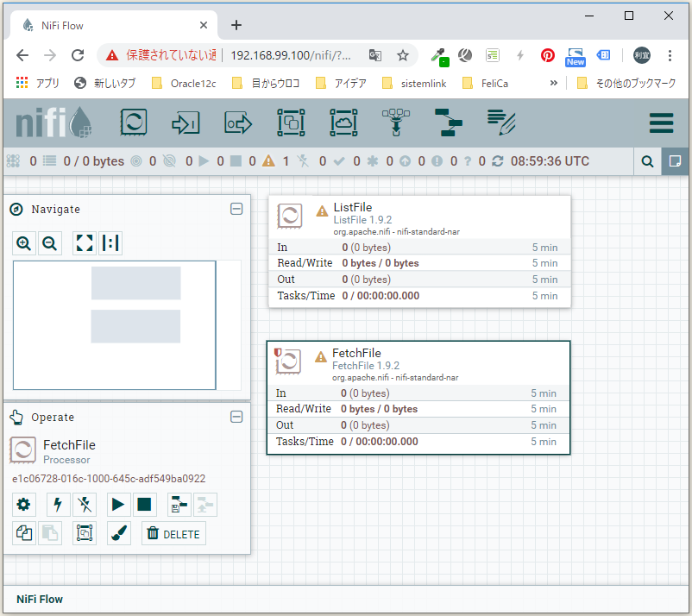
Task: Click the refresh stats icon near time
Action: click(498, 161)
